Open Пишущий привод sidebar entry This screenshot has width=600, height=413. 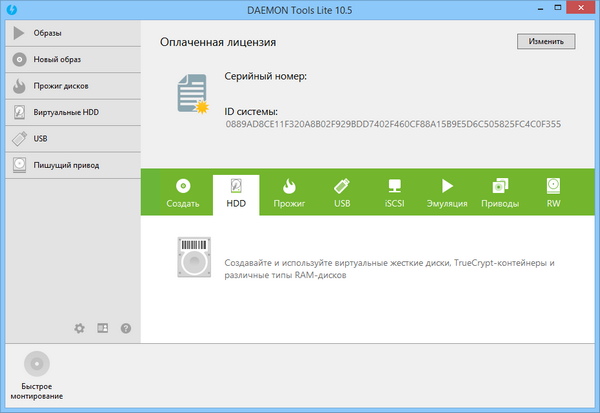tap(70, 164)
